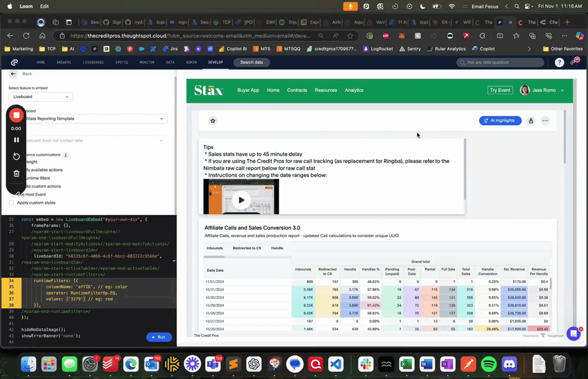
Task: Open the ThoughtSpot help question mark
Action: coord(559,62)
